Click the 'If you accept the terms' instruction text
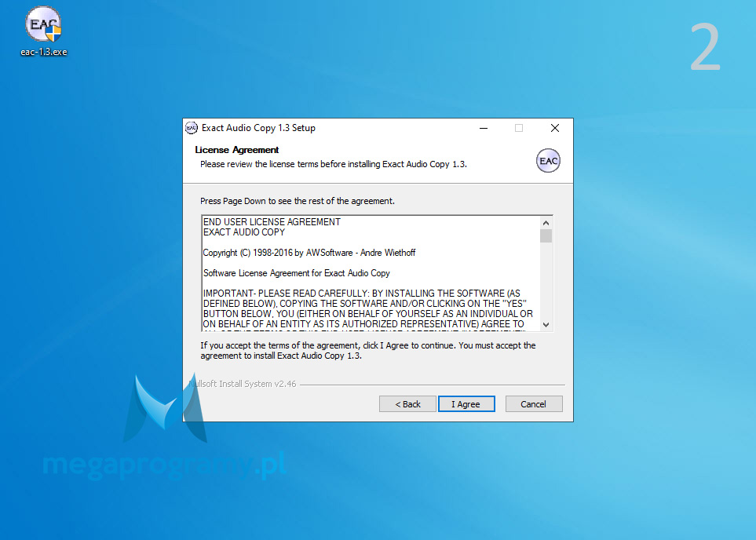Screen dimensions: 756x540 pos(368,351)
